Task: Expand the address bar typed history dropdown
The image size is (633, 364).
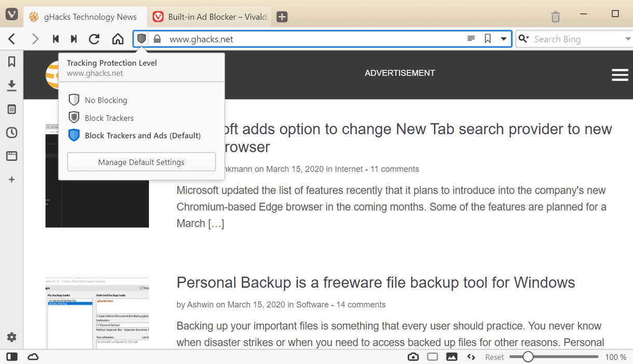Action: point(503,39)
